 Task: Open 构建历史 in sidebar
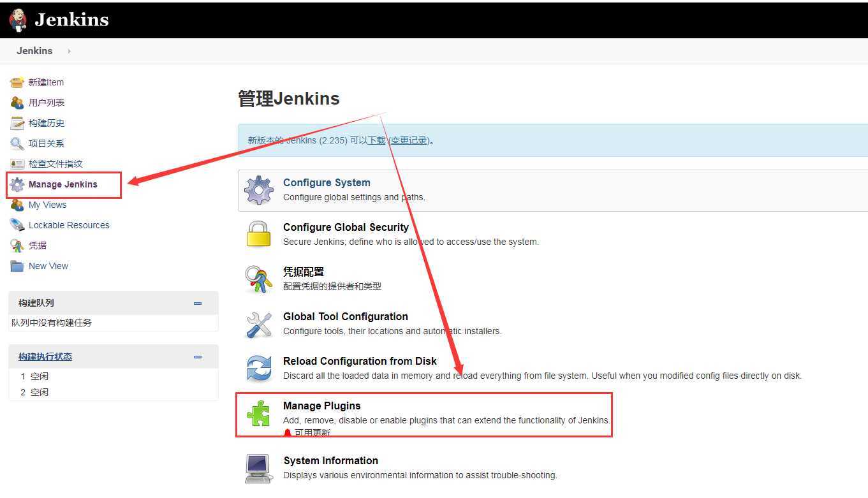47,123
